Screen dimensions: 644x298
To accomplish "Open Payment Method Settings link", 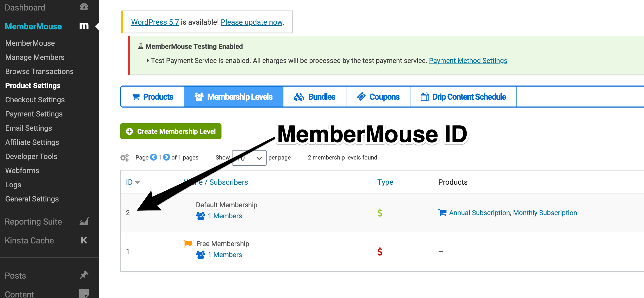I will point(468,61).
